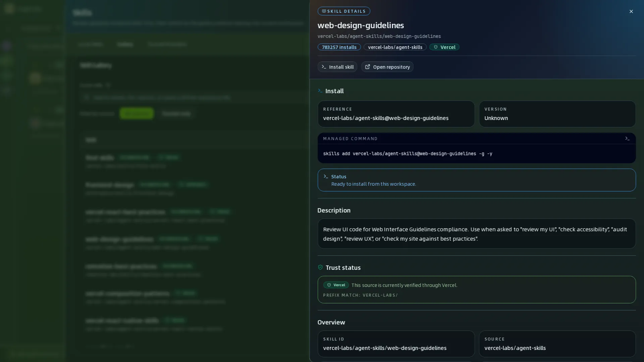Click the PREFIX MATCH: VERCEL-LABS/ text
The height and width of the screenshot is (362, 644).
pos(360,295)
